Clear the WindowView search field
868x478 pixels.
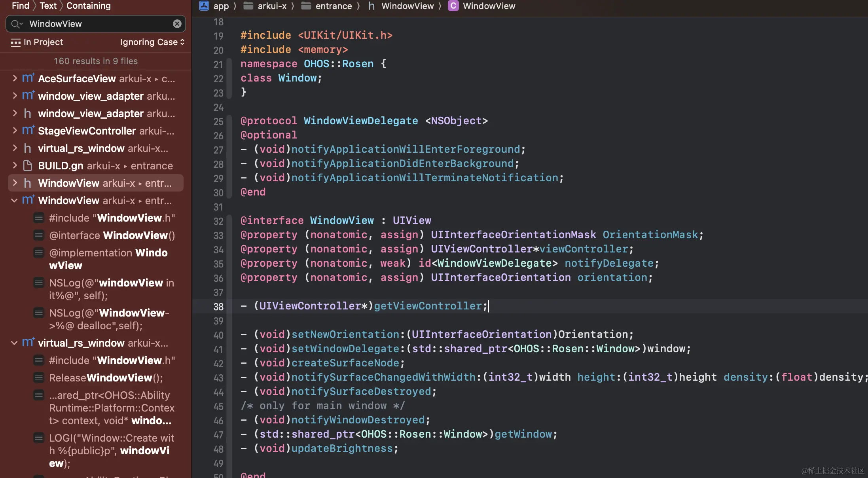click(x=177, y=24)
